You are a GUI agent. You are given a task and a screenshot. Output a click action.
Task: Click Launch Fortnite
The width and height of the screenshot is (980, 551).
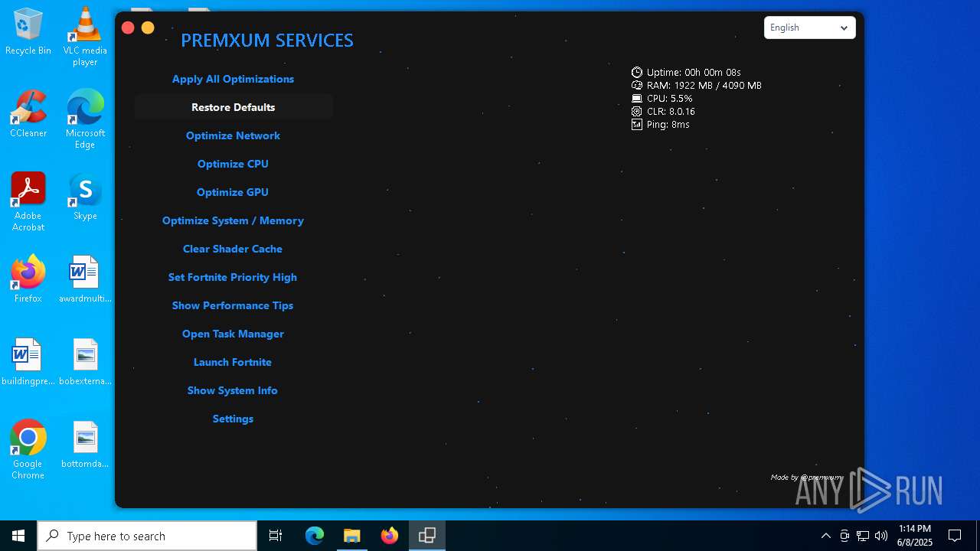[233, 362]
